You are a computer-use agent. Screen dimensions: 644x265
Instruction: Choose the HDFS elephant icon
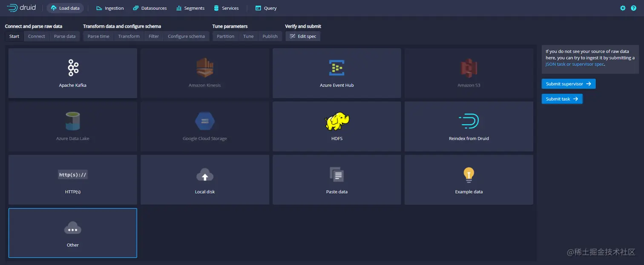(337, 121)
